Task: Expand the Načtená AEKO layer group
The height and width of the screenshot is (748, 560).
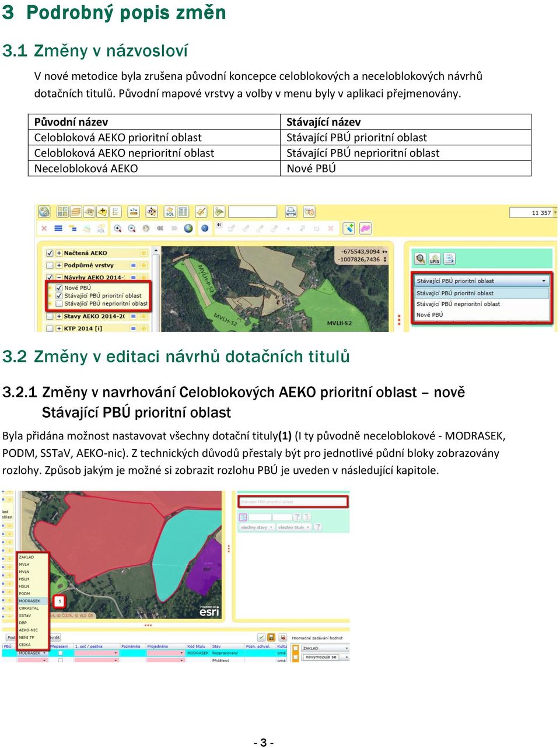Action: click(x=58, y=253)
